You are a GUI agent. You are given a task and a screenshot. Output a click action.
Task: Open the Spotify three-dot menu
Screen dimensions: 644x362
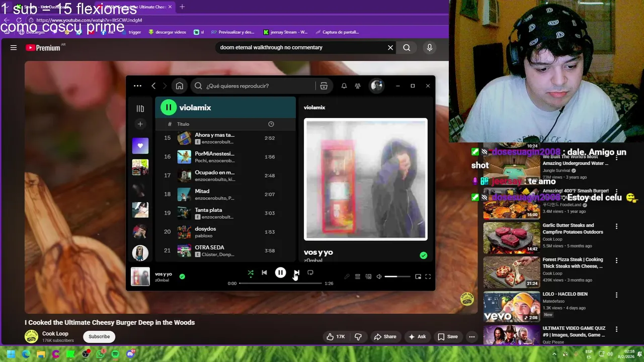click(137, 86)
